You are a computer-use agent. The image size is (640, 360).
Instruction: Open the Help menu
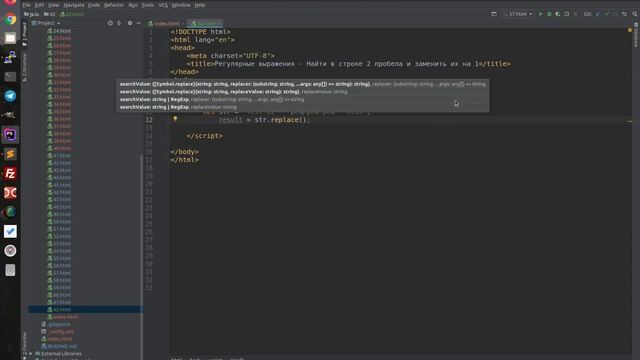[200, 5]
